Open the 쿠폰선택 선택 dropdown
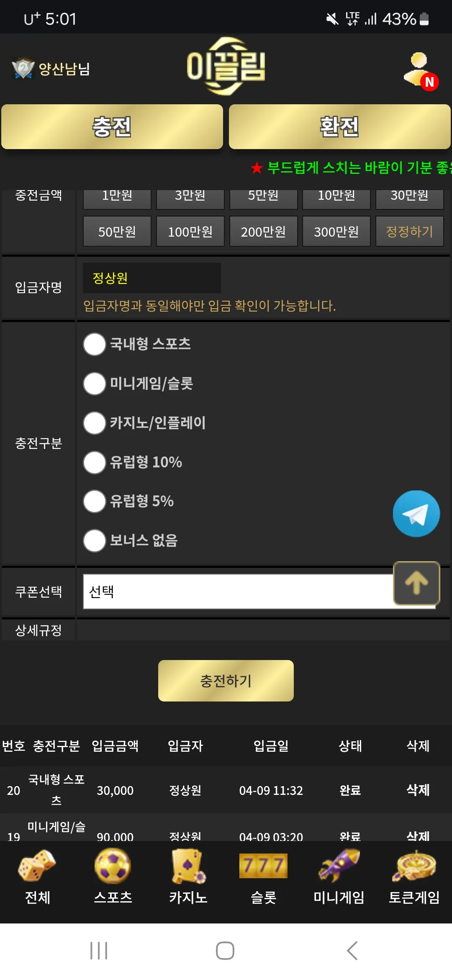The image size is (452, 980). [x=259, y=591]
